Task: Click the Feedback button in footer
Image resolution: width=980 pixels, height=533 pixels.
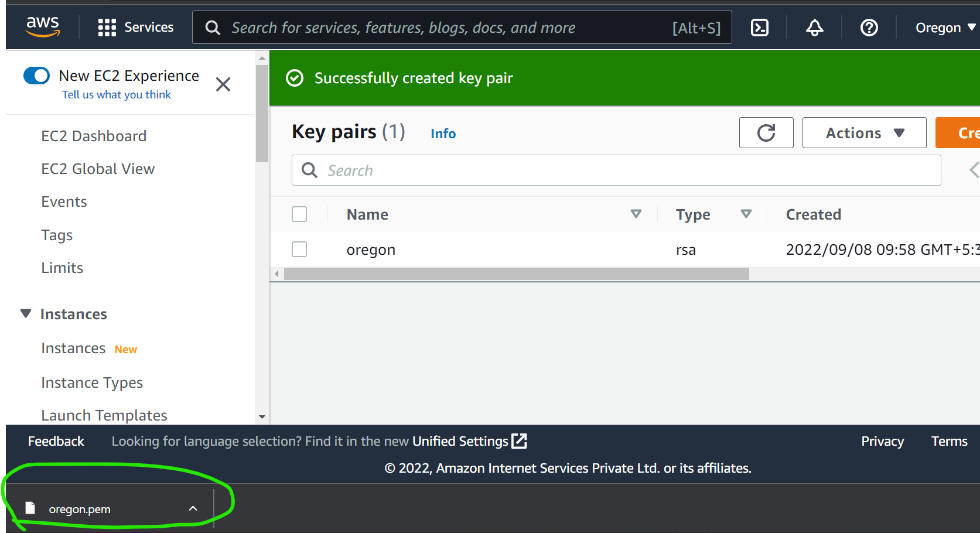Action: [x=56, y=441]
